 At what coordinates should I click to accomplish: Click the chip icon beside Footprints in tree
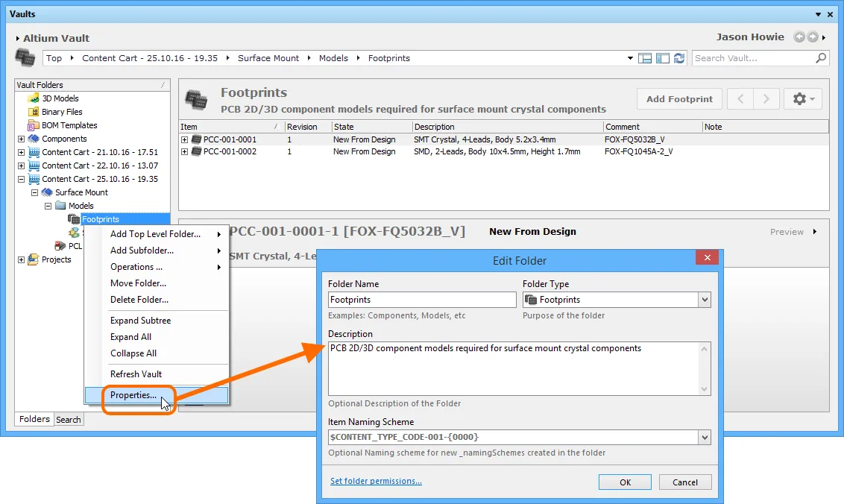(x=74, y=219)
